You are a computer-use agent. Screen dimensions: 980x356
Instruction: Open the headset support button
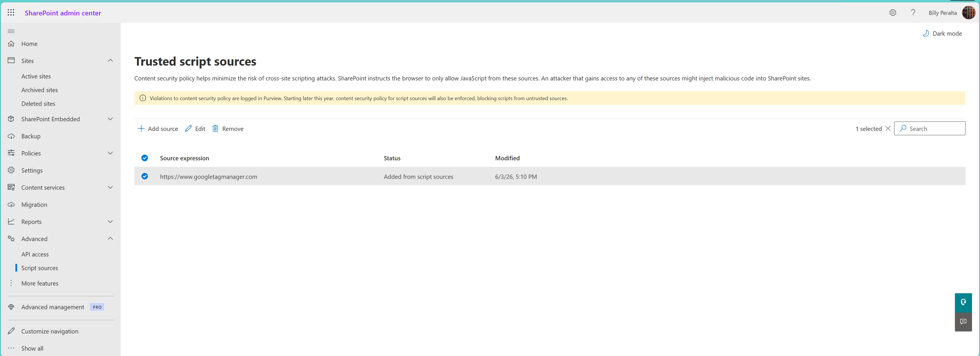click(963, 302)
